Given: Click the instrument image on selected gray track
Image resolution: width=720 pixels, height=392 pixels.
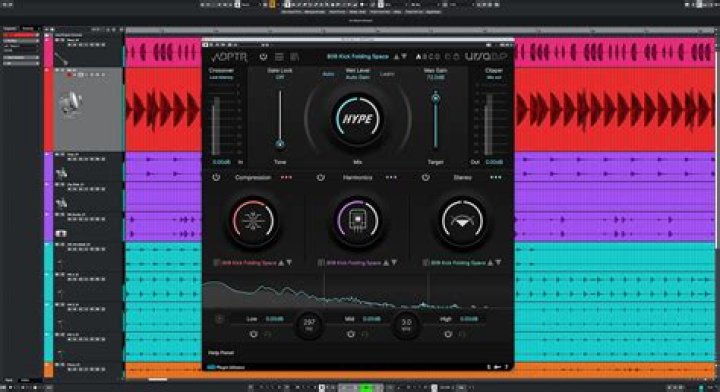Looking at the screenshot, I should coord(71,103).
